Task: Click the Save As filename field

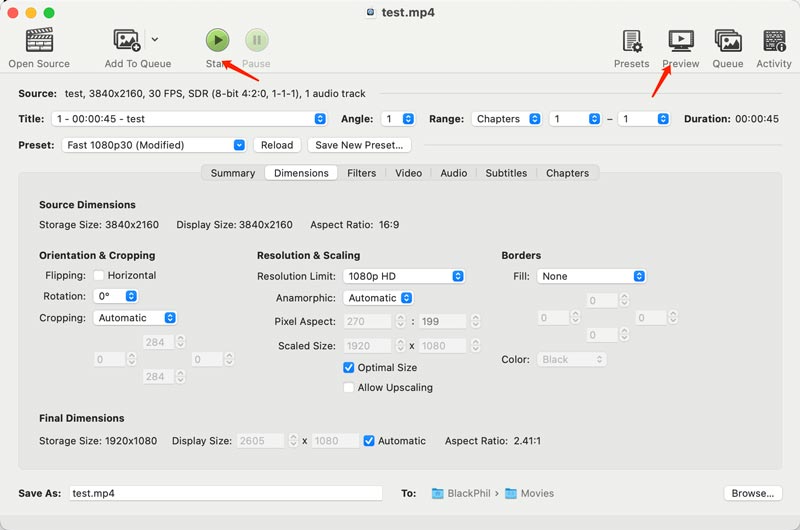Action: (x=225, y=493)
